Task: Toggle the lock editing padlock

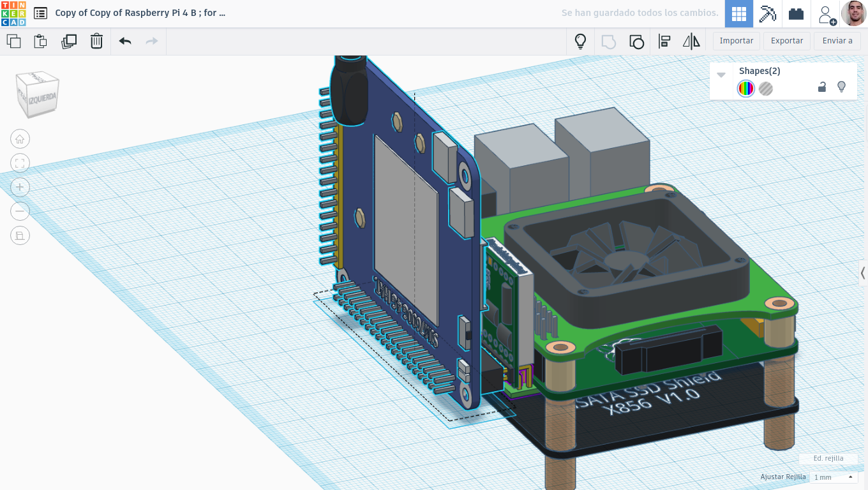Action: point(822,87)
